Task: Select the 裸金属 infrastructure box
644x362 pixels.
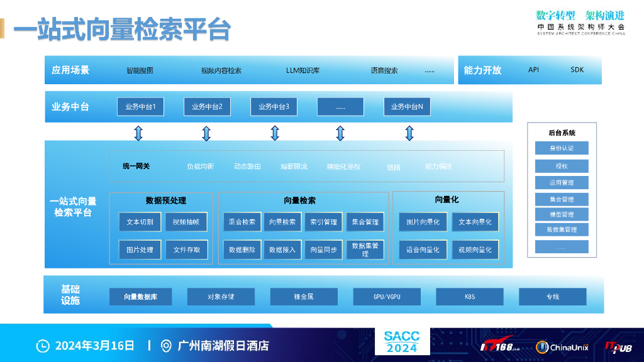Action: [x=304, y=297]
